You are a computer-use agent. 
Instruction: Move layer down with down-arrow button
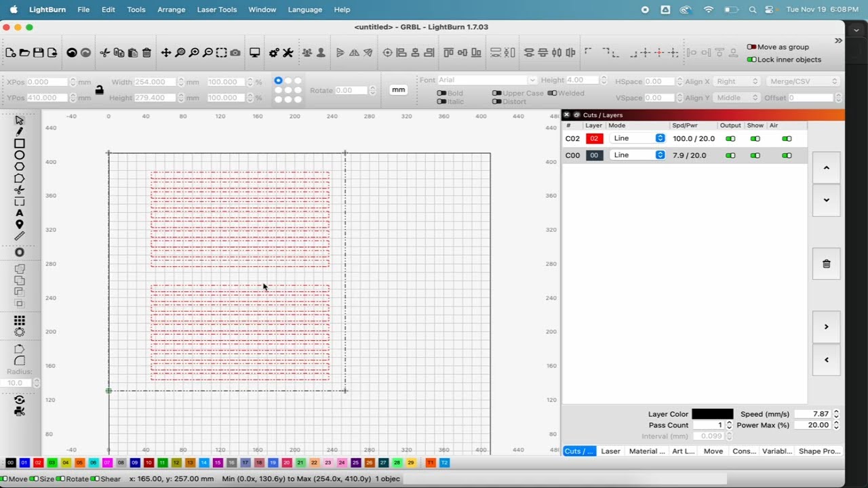[x=826, y=201]
